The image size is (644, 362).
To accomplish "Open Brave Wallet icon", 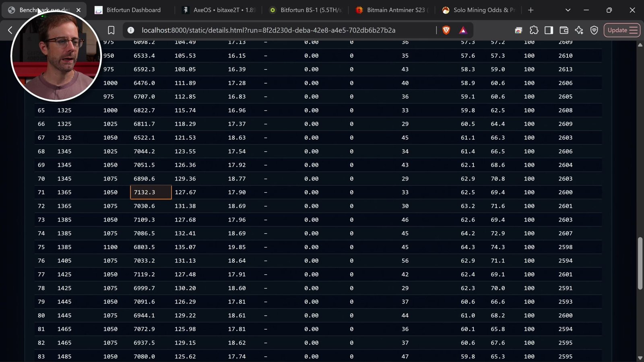I will pos(564,30).
